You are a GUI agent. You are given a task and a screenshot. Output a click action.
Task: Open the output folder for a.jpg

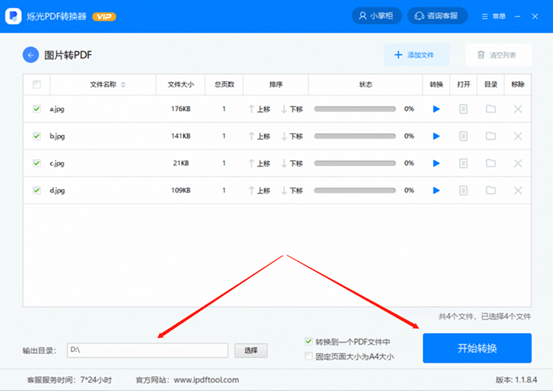[491, 109]
